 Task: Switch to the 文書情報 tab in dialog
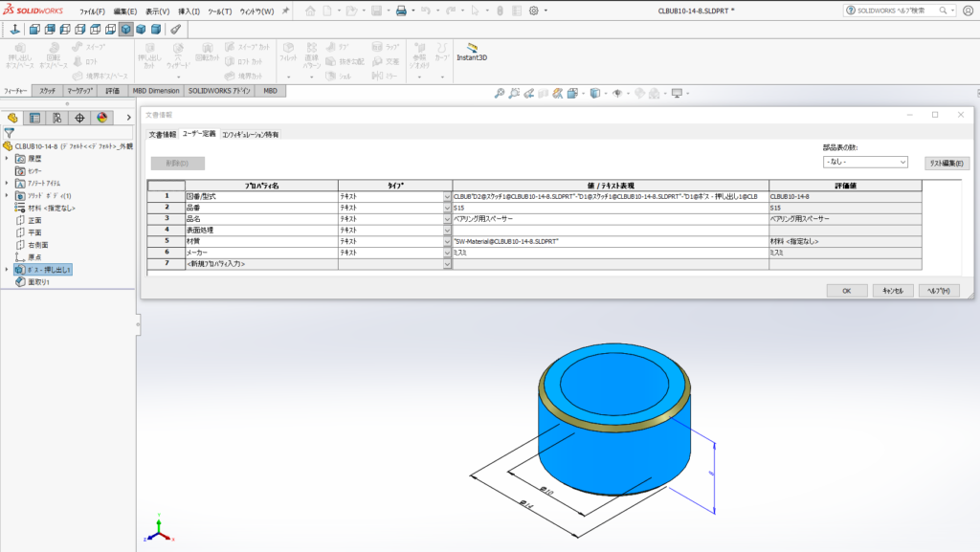[161, 135]
